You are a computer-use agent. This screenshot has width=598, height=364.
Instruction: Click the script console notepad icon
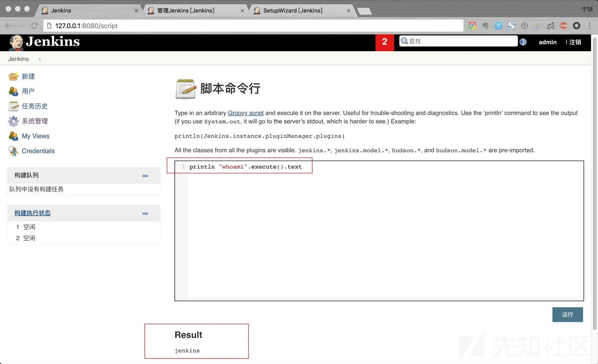click(x=185, y=89)
